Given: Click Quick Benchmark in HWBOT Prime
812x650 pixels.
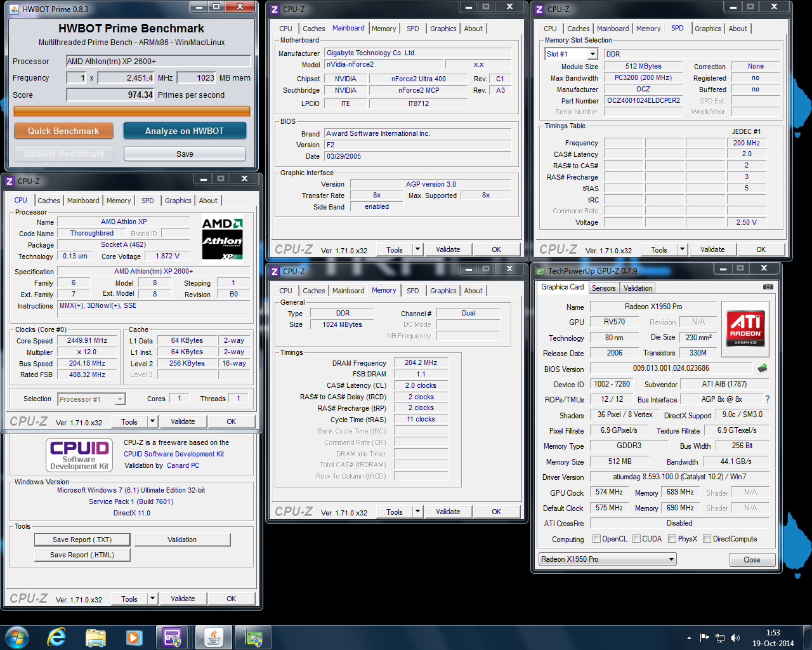Looking at the screenshot, I should coord(63,131).
